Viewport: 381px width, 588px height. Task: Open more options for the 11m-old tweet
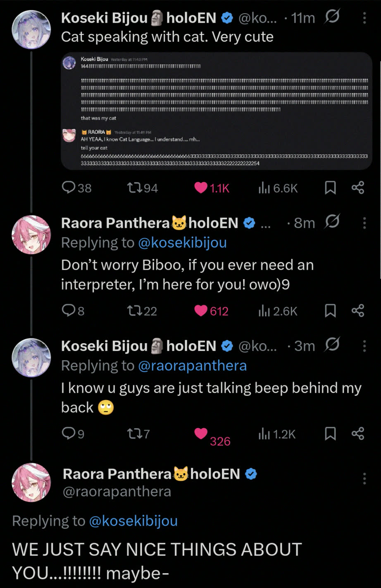364,18
